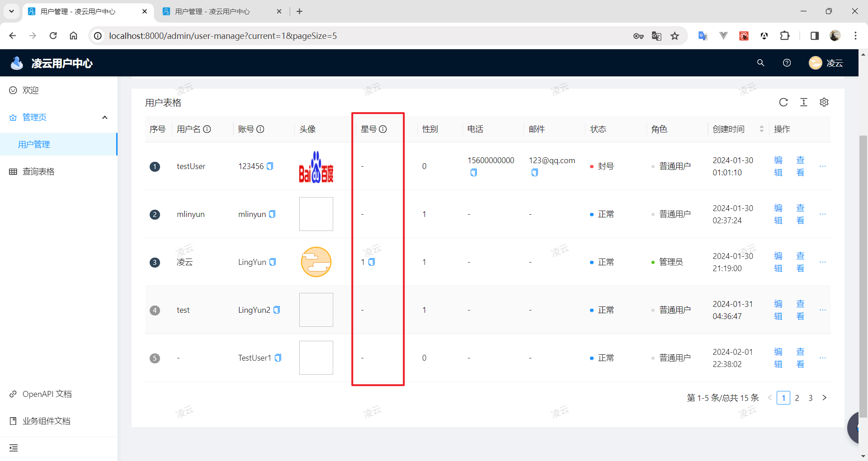Switch to the second browser tab
868x461 pixels.
click(x=212, y=11)
